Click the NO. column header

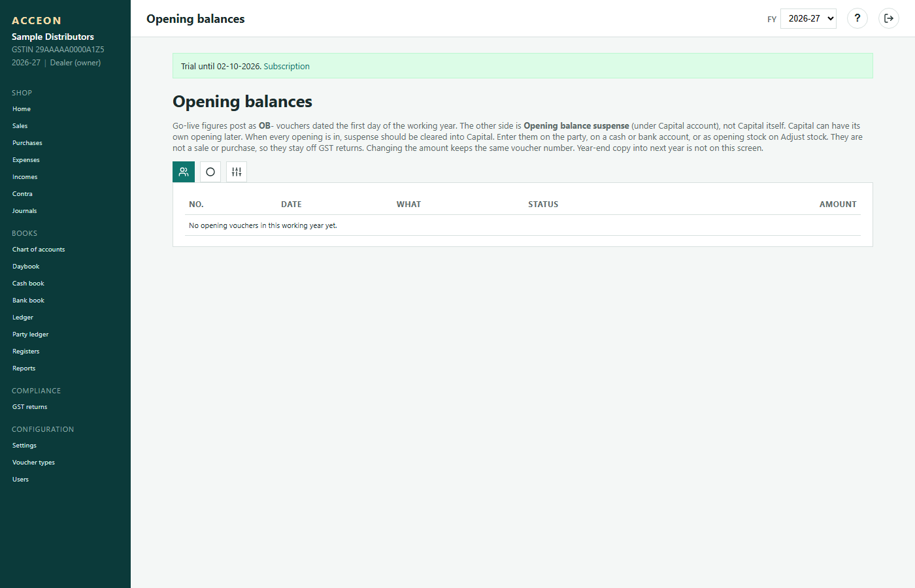196,204
